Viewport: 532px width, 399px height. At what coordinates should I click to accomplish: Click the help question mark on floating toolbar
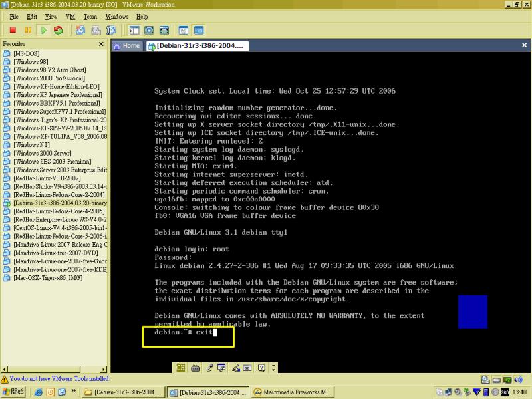coord(261,368)
